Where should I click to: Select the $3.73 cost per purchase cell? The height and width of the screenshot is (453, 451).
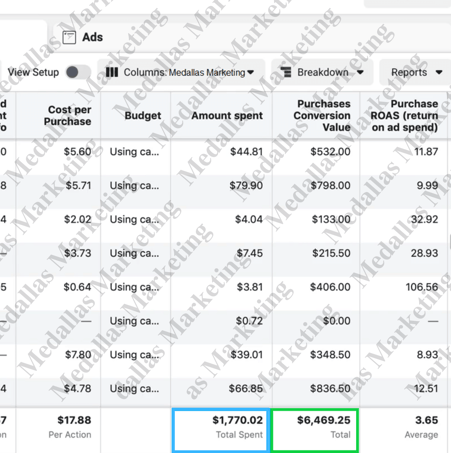tap(77, 253)
